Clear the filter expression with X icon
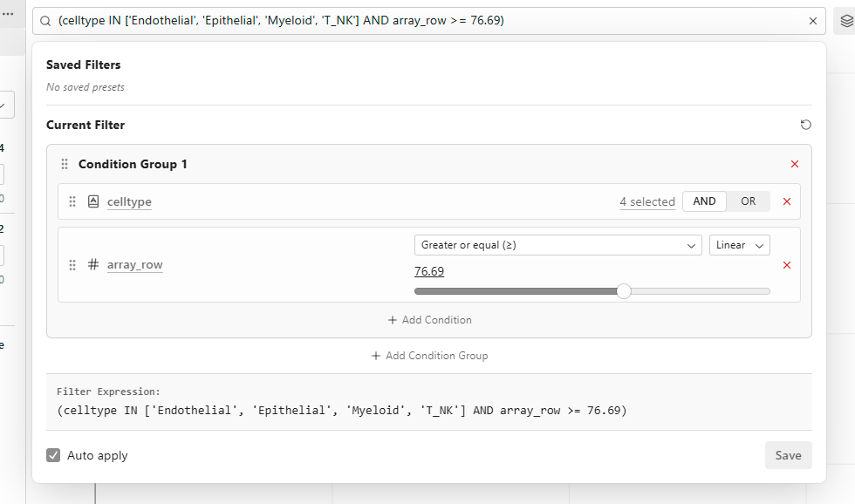 tap(813, 21)
